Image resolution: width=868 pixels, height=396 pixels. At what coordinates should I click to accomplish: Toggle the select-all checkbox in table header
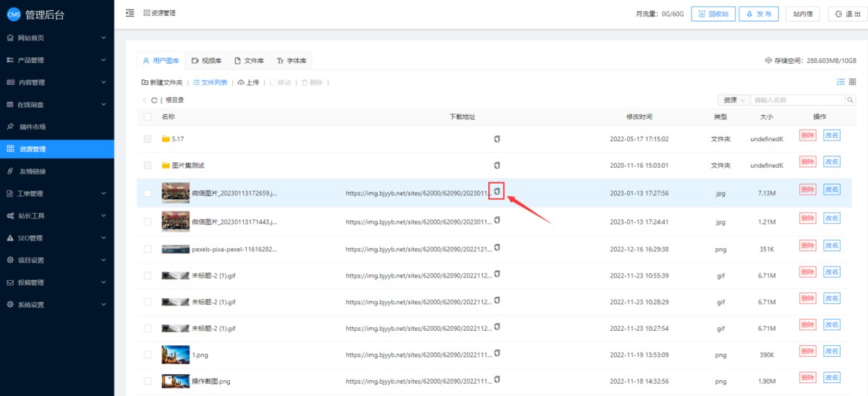click(x=148, y=117)
